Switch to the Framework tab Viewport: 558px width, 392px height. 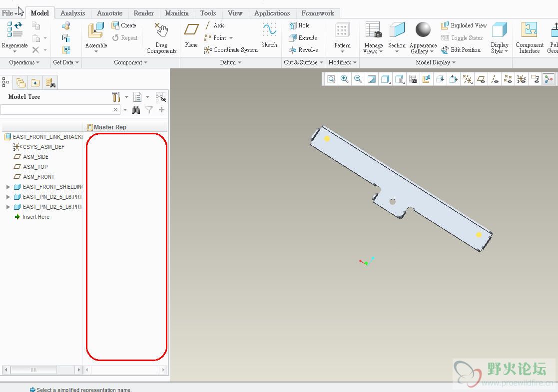(x=318, y=13)
